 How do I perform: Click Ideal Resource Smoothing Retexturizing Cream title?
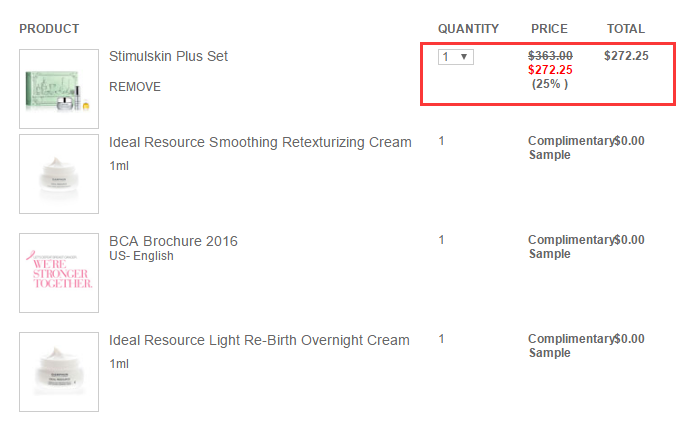(260, 142)
